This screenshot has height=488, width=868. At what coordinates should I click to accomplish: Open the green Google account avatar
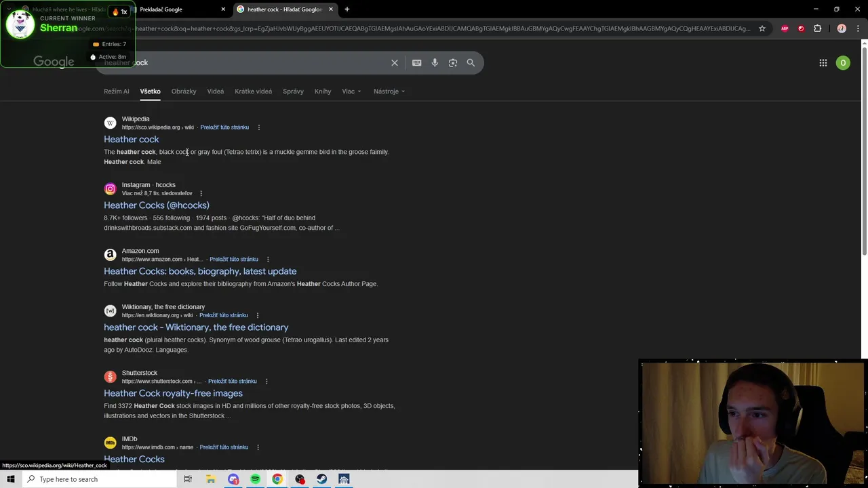(843, 63)
